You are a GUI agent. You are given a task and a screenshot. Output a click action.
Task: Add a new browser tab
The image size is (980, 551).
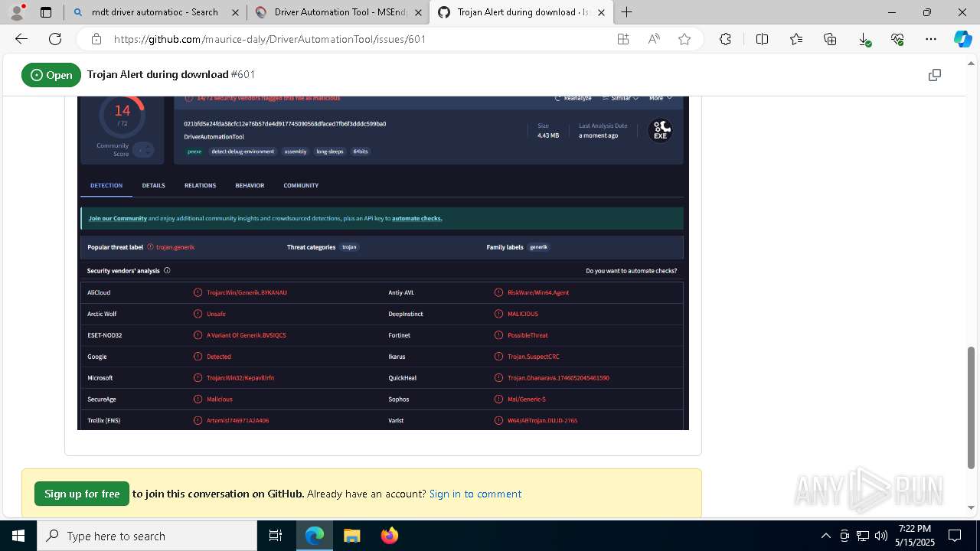pyautogui.click(x=626, y=12)
